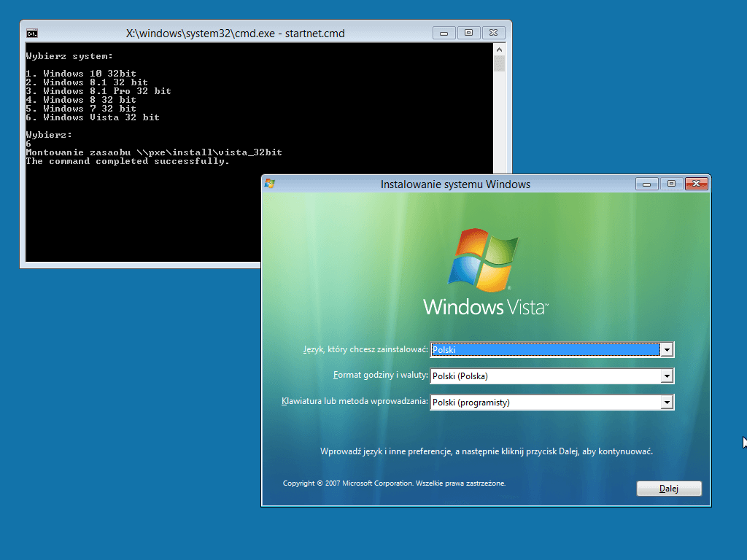The width and height of the screenshot is (747, 560).
Task: Click the 'Windows 7 32 bit' line
Action: [x=81, y=109]
